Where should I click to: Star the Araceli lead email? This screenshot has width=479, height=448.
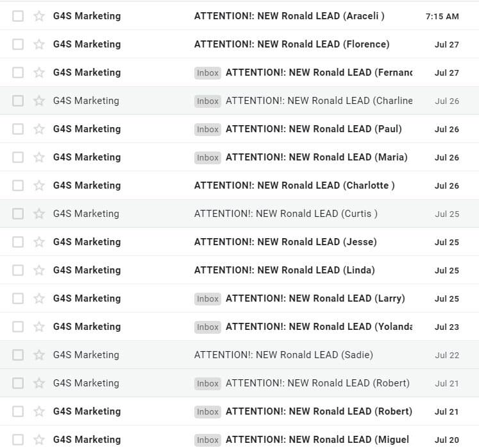pos(39,16)
